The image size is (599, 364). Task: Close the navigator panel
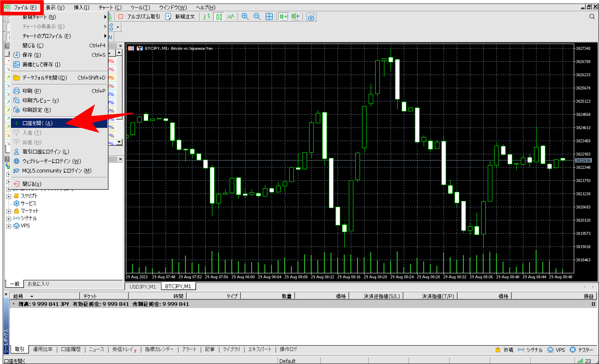point(120,159)
